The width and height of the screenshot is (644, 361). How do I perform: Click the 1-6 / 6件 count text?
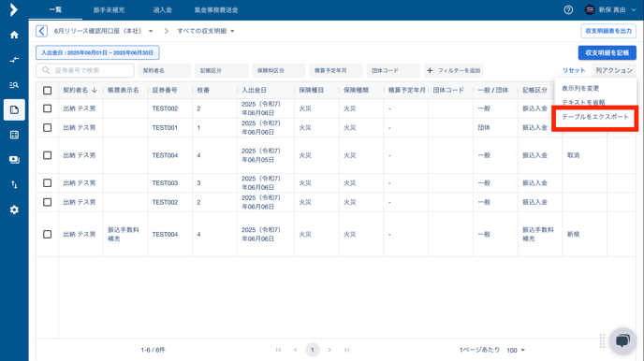pyautogui.click(x=153, y=350)
